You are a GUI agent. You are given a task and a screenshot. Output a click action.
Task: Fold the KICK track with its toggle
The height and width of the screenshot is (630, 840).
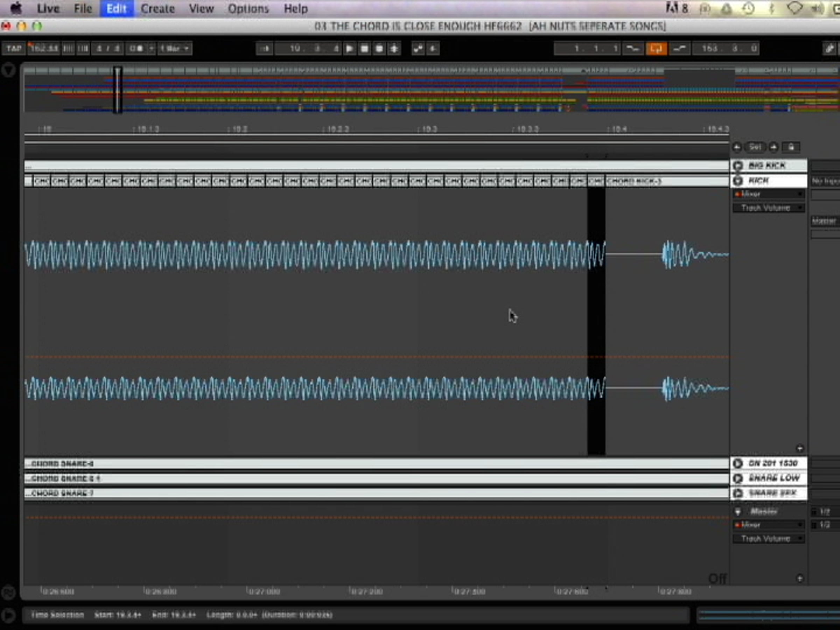point(738,181)
